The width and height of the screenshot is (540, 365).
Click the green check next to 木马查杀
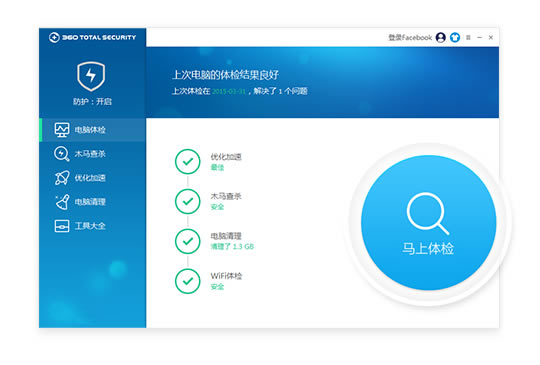coord(188,201)
